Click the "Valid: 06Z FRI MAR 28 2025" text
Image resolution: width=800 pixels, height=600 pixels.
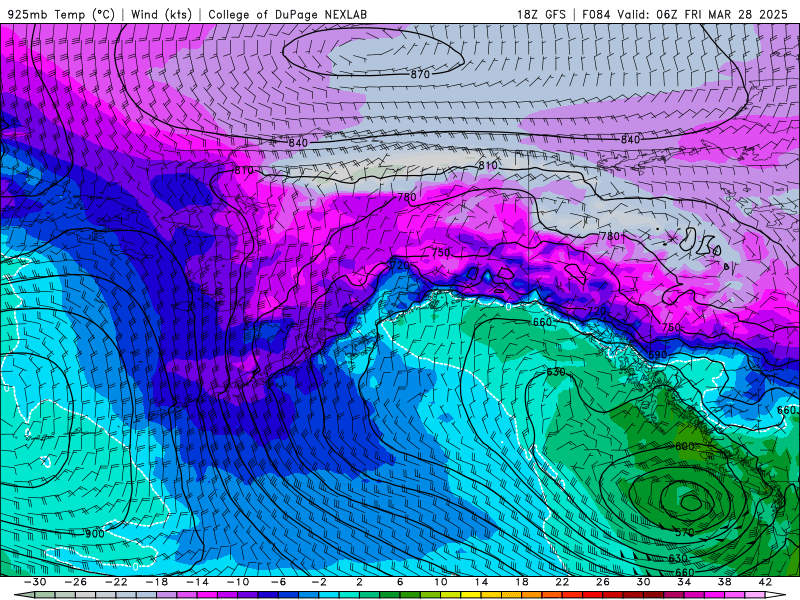pyautogui.click(x=703, y=14)
